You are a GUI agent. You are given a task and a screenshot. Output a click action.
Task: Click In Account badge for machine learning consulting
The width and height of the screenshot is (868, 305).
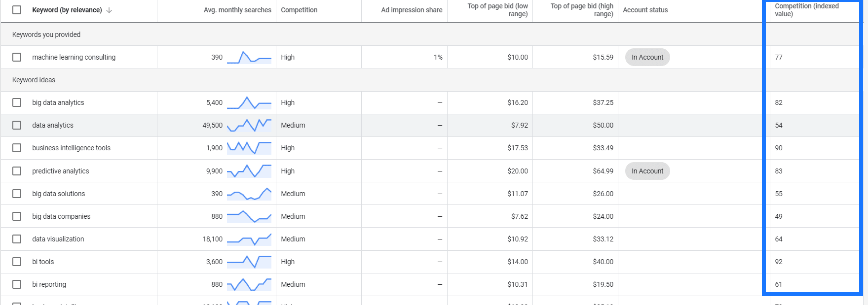647,57
